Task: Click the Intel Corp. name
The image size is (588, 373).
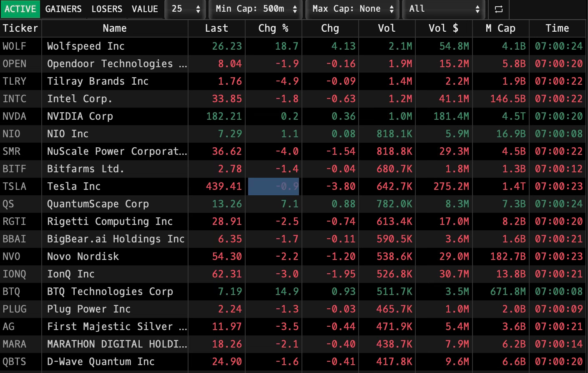Action: [x=80, y=99]
